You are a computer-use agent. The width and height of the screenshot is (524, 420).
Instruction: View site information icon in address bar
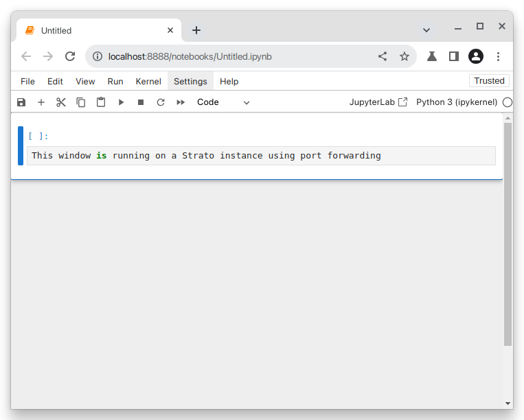click(x=98, y=56)
